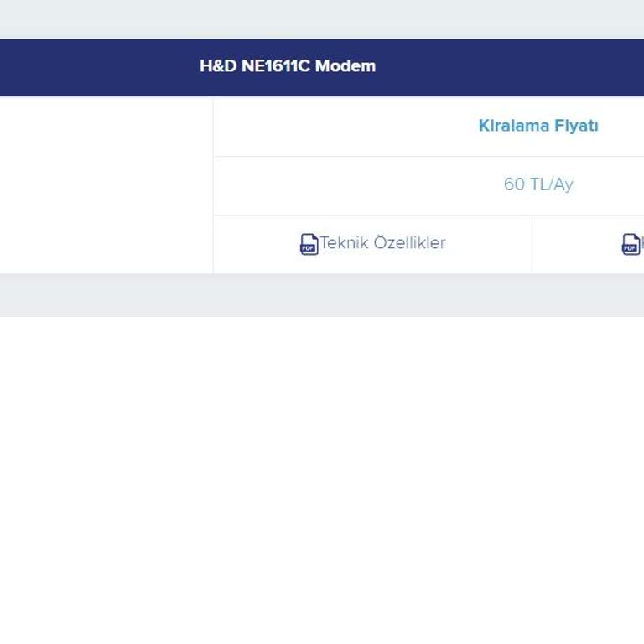644x644 pixels.
Task: Select the H&D NE1611C Modem heading
Action: tap(288, 66)
